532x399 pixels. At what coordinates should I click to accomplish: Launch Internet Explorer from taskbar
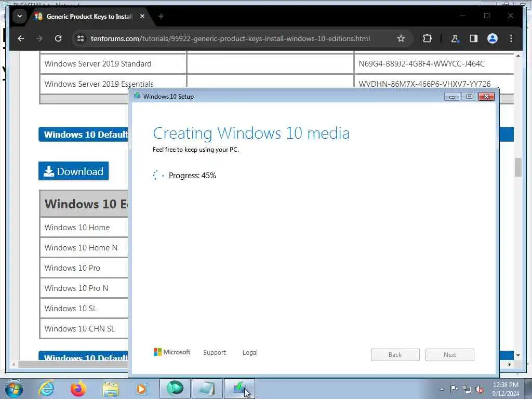point(46,389)
